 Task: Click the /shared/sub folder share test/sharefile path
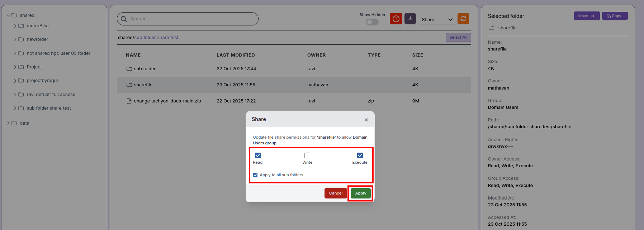click(529, 127)
